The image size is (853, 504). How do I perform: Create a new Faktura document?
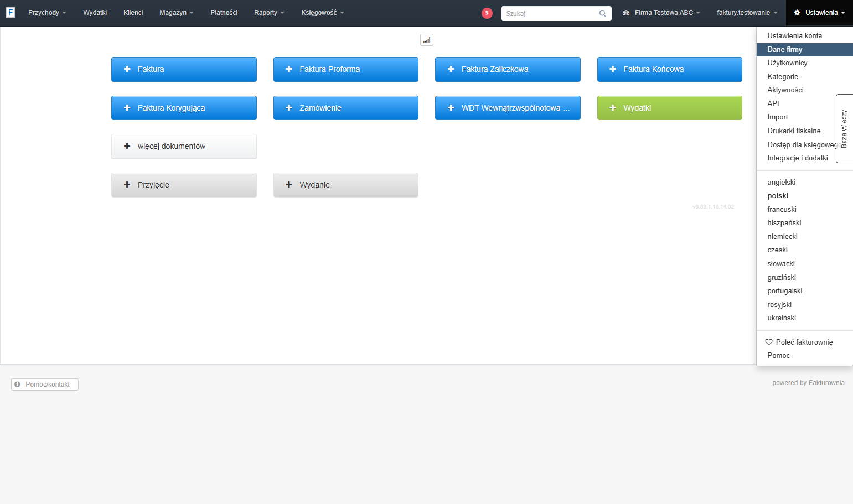[184, 69]
